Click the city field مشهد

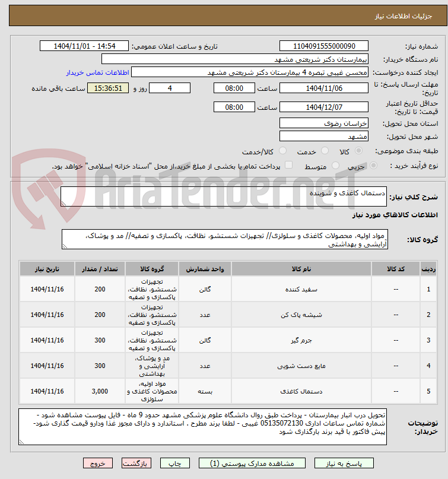[324, 137]
